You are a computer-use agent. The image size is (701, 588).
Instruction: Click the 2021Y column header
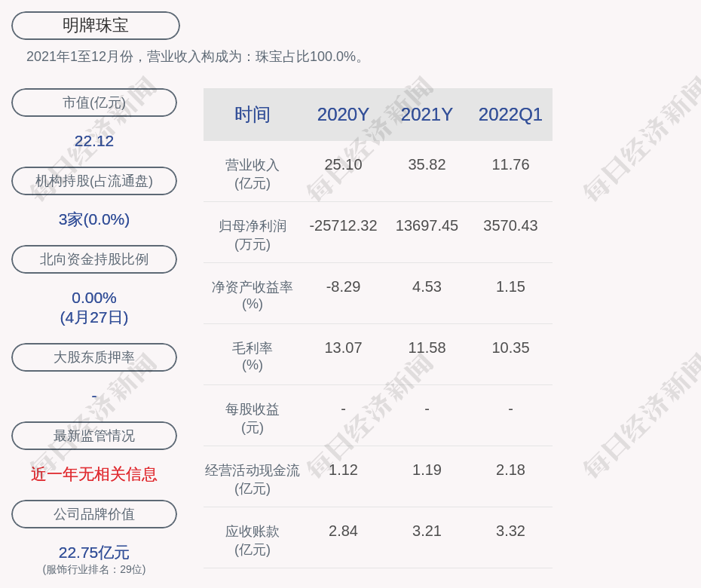point(427,115)
